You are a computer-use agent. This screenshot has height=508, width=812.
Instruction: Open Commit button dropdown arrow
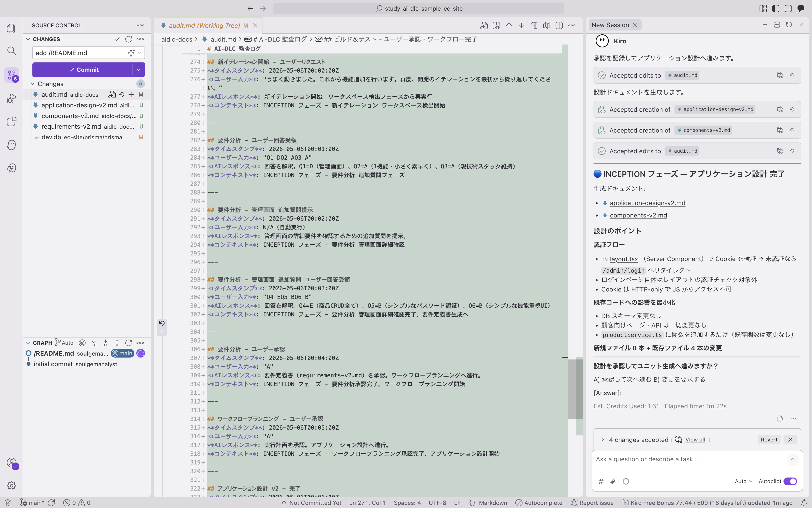tap(138, 70)
